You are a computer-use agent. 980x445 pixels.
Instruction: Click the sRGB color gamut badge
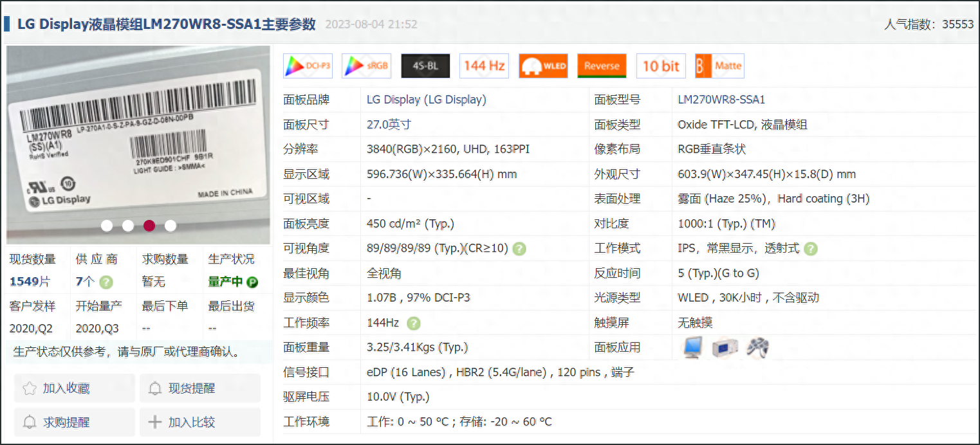click(x=366, y=66)
